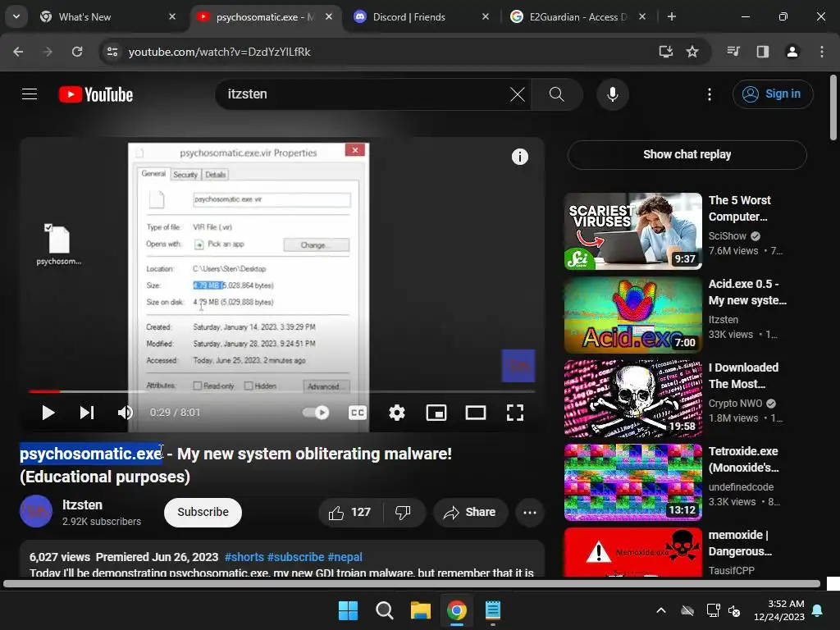
Task: Go to the YouTube home logo
Action: 96,94
